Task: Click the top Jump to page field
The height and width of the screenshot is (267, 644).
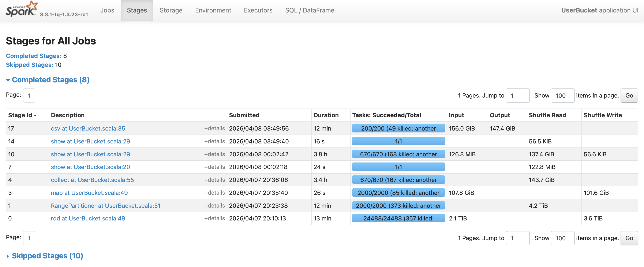Action: pyautogui.click(x=517, y=96)
